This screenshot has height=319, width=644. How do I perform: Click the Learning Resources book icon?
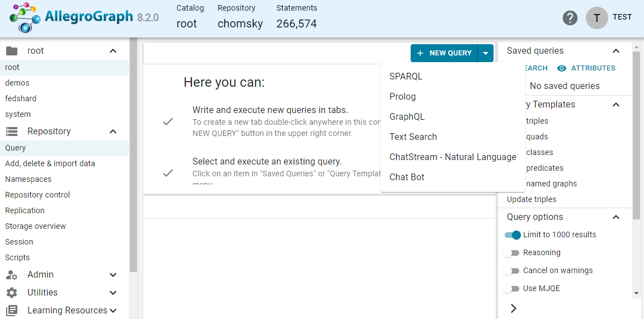[12, 311]
